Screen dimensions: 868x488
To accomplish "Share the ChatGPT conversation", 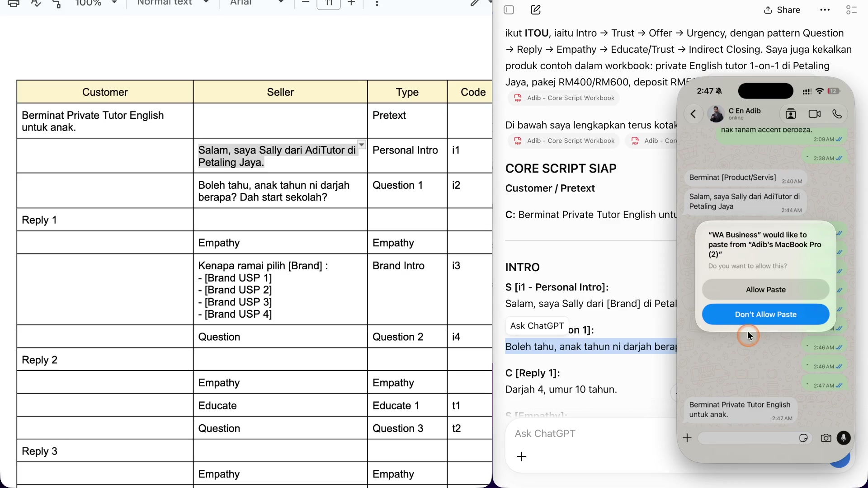I will [782, 10].
